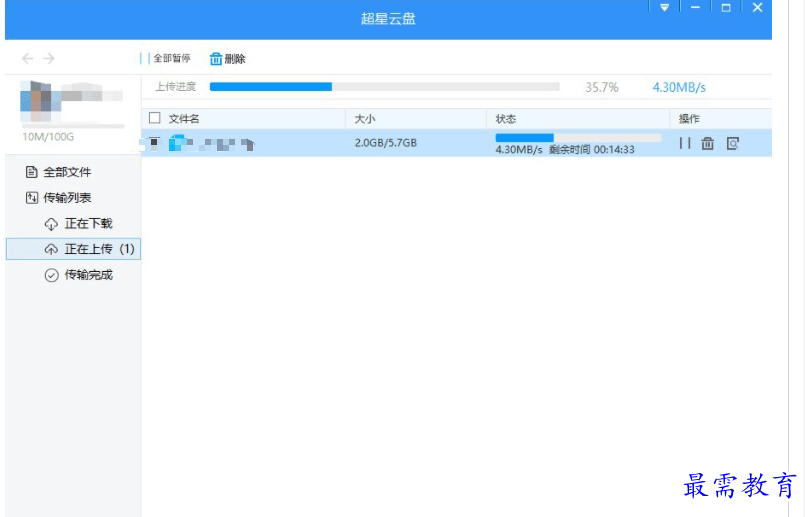Viewport: 805px width, 517px height.
Task: Tick the checkbox of the uploading file row
Action: (x=154, y=142)
